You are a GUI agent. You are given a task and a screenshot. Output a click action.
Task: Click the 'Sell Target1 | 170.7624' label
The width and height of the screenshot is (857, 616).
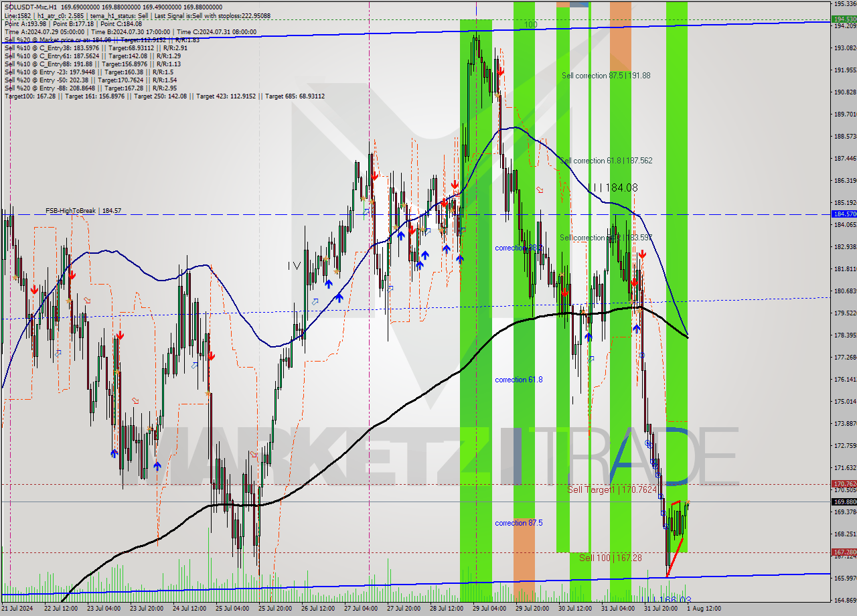click(x=612, y=489)
